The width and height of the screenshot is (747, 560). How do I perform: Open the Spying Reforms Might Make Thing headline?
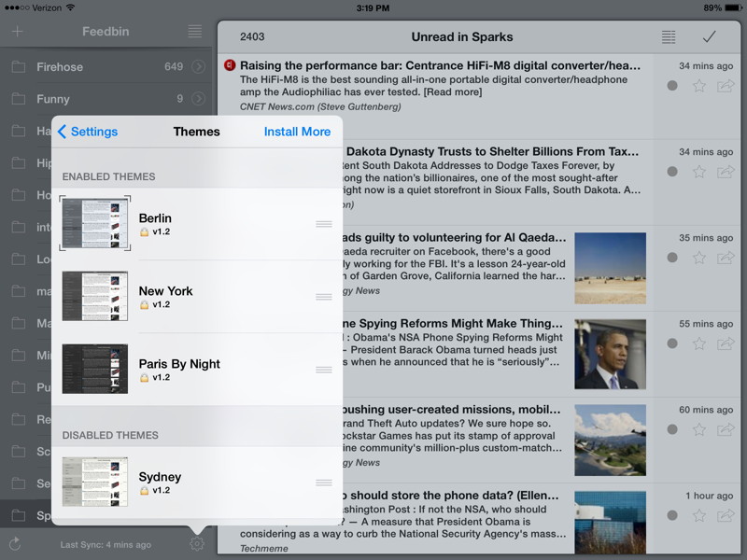point(453,323)
